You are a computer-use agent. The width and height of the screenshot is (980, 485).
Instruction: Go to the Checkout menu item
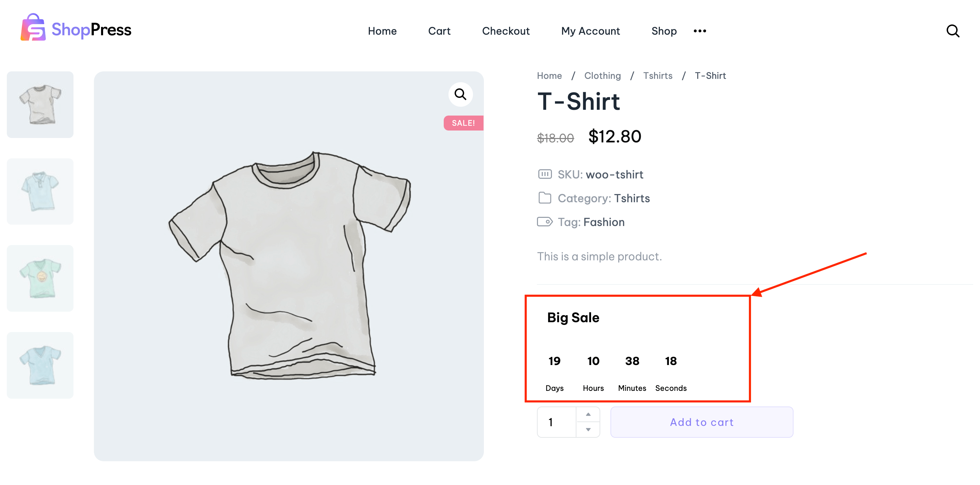[506, 31]
